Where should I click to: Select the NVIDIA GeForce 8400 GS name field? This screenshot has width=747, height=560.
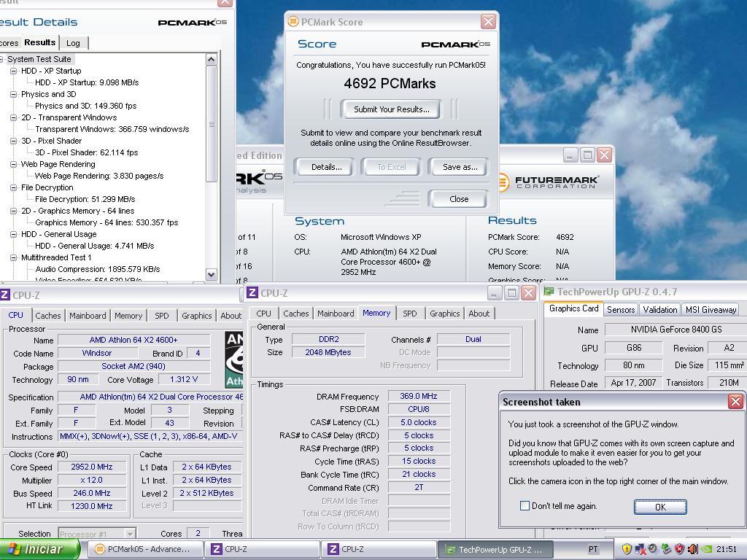pyautogui.click(x=676, y=329)
